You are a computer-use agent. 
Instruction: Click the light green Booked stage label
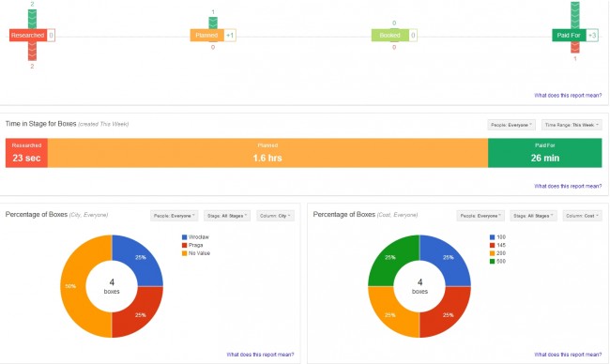coord(389,36)
